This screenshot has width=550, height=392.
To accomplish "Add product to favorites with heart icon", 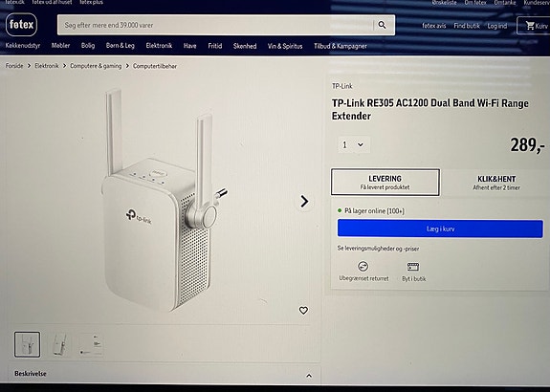I will click(x=303, y=311).
